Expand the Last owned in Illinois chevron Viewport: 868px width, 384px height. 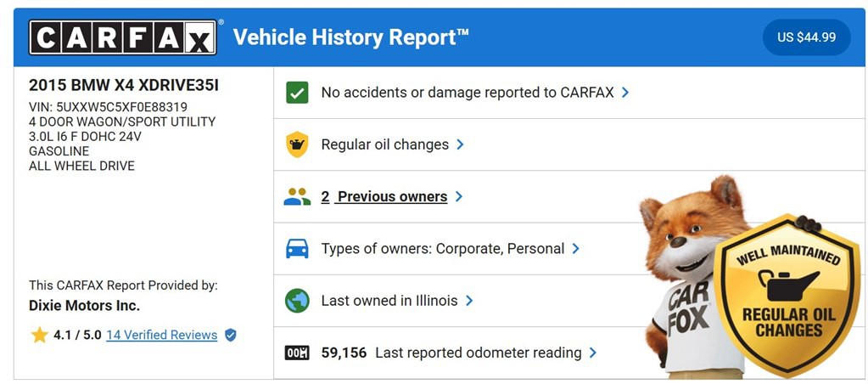tap(469, 301)
